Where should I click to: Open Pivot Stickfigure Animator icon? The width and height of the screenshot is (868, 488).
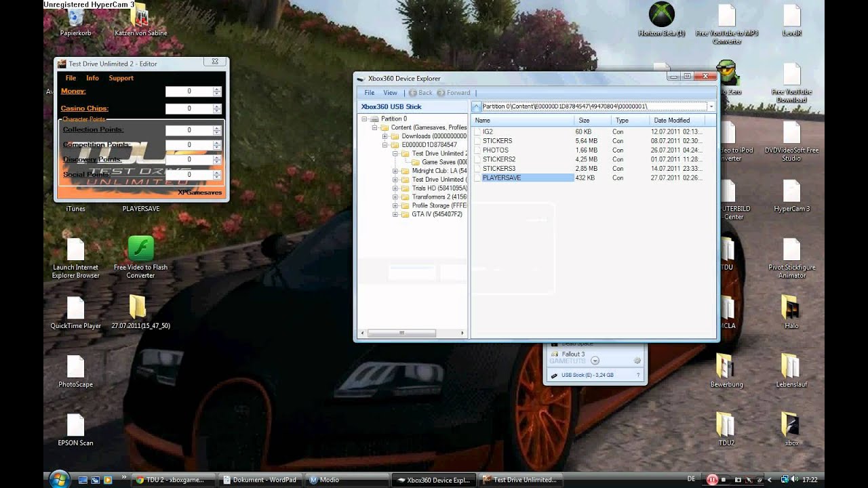[791, 258]
